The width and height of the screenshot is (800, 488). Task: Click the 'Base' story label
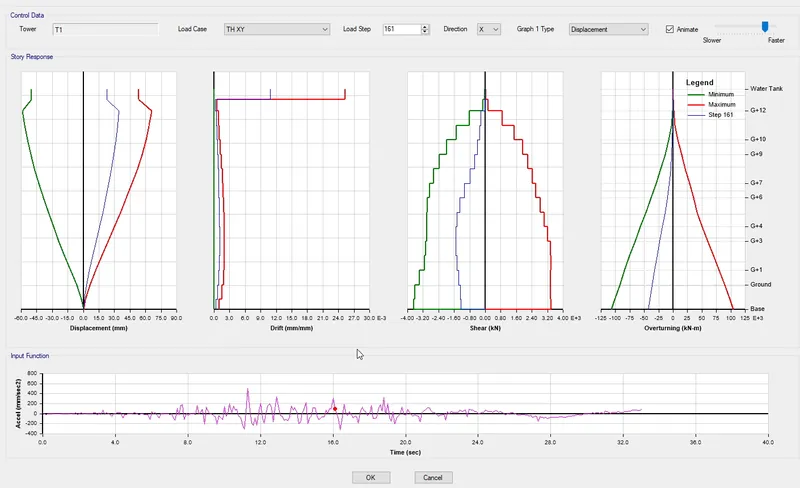pyautogui.click(x=757, y=309)
